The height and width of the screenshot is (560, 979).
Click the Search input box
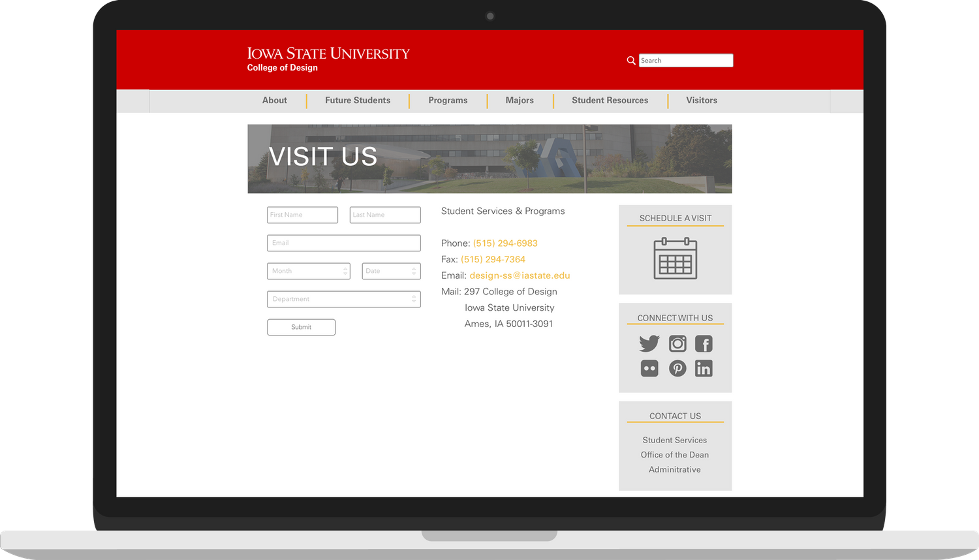click(x=686, y=61)
